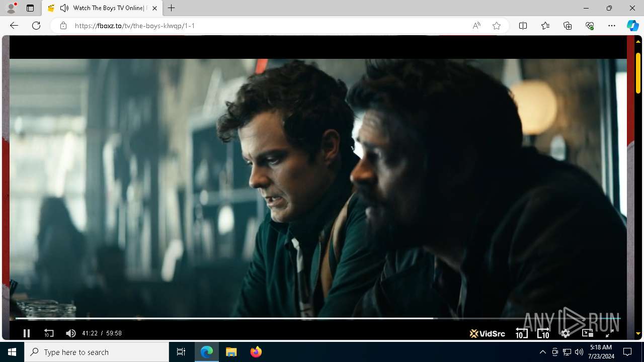Open File Explorer from taskbar
The image size is (644, 362).
click(x=231, y=352)
